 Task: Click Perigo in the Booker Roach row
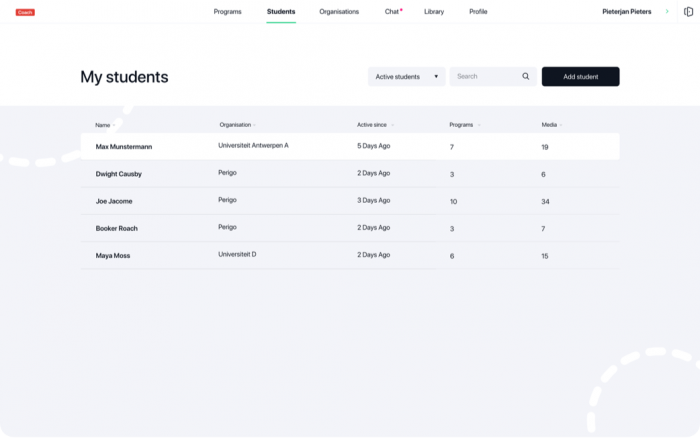[x=227, y=227]
